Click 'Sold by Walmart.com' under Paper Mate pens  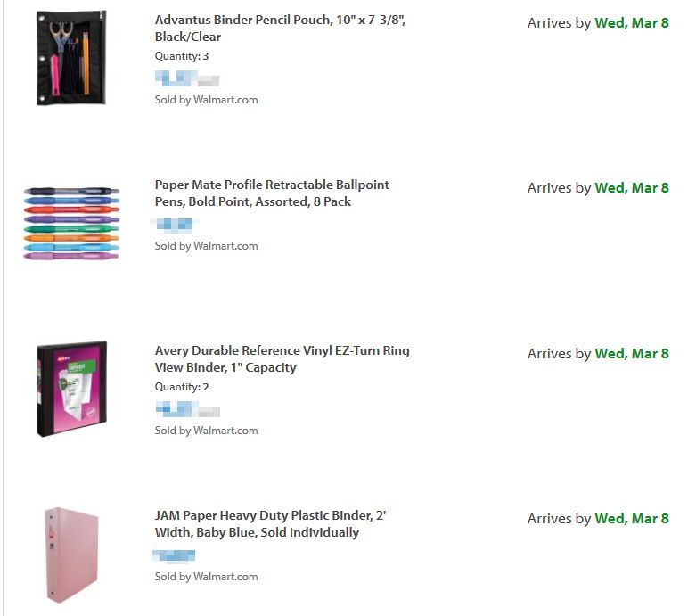point(206,246)
